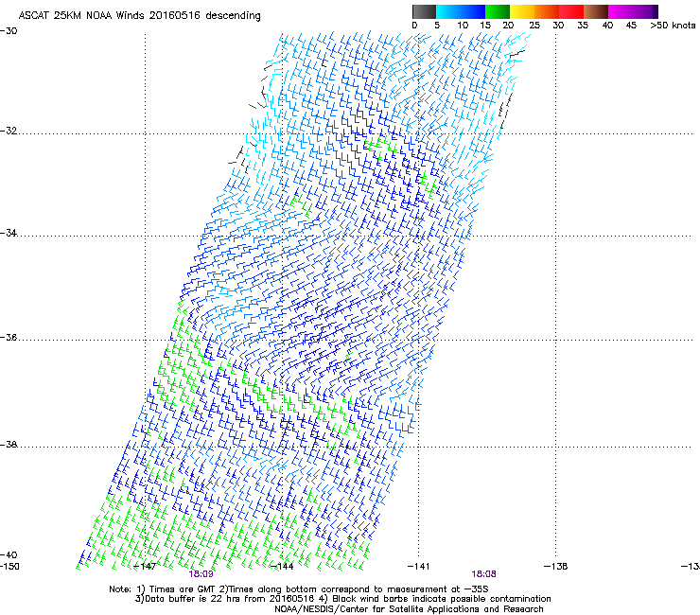Click the "0" label under the color bar
The height and width of the screenshot is (615, 700).
click(x=414, y=25)
